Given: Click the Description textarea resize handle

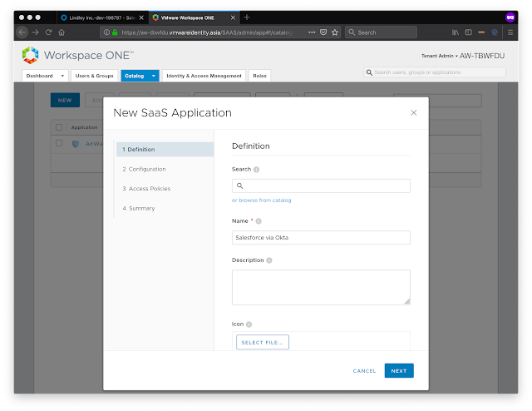Looking at the screenshot, I should click(407, 302).
